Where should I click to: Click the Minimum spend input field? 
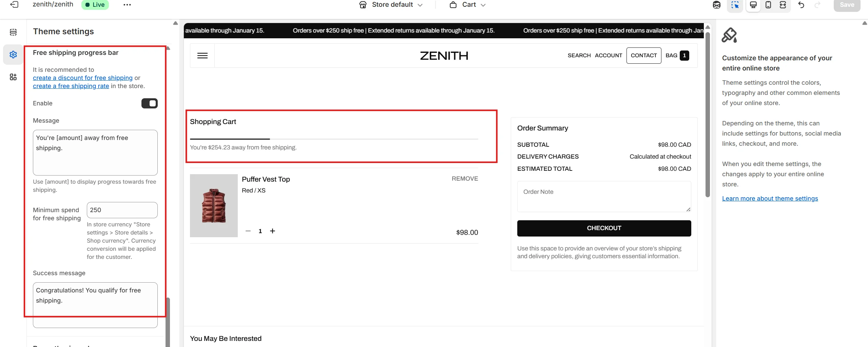click(x=122, y=210)
